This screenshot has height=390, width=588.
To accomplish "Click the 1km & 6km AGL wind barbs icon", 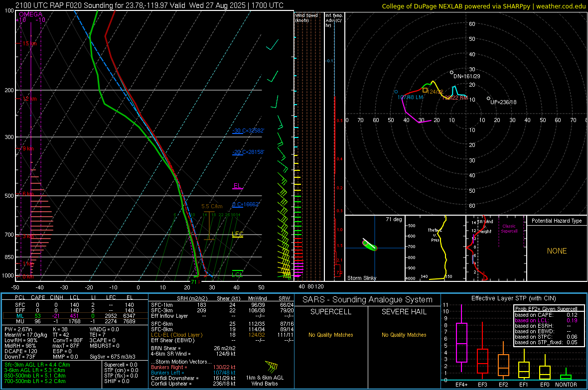I will click(271, 367).
